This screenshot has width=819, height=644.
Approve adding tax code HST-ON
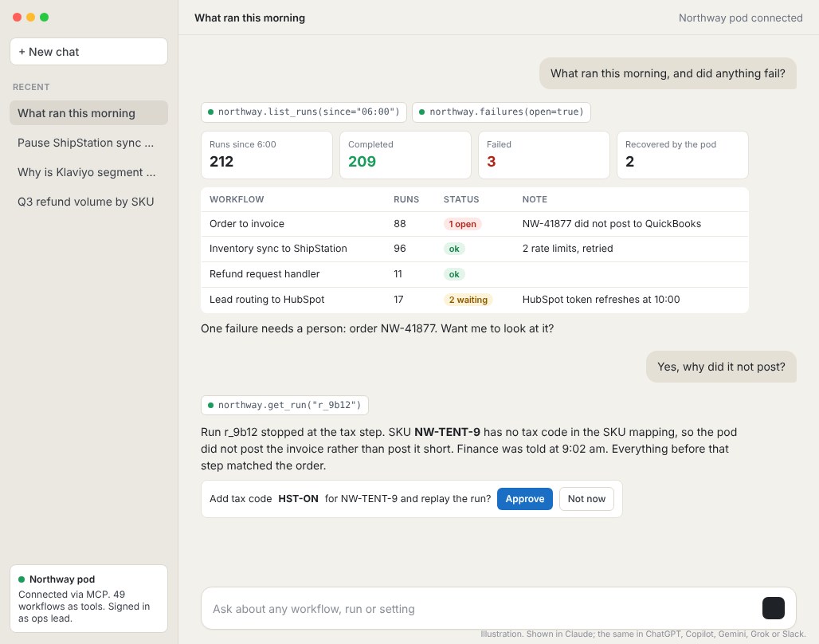pos(524,499)
